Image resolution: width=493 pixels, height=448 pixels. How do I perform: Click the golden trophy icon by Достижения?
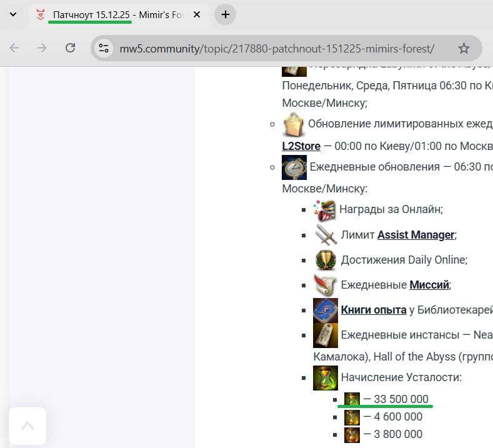coord(326,260)
